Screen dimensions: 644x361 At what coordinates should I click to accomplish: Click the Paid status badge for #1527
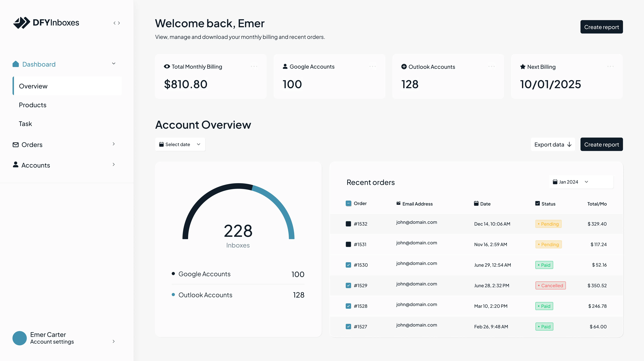pos(544,326)
